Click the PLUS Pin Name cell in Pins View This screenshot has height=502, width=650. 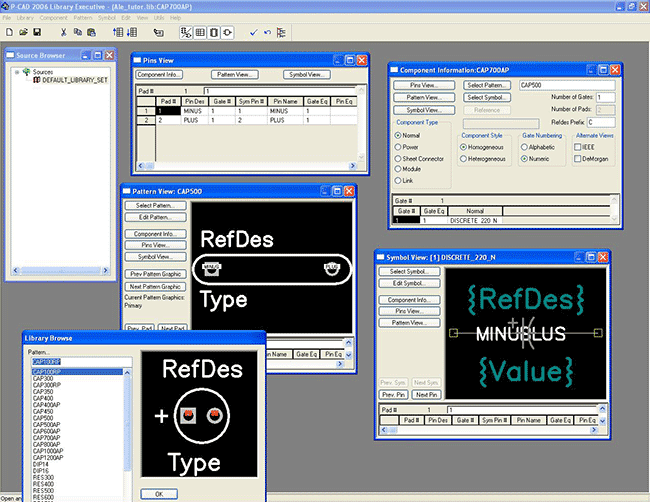pos(285,120)
